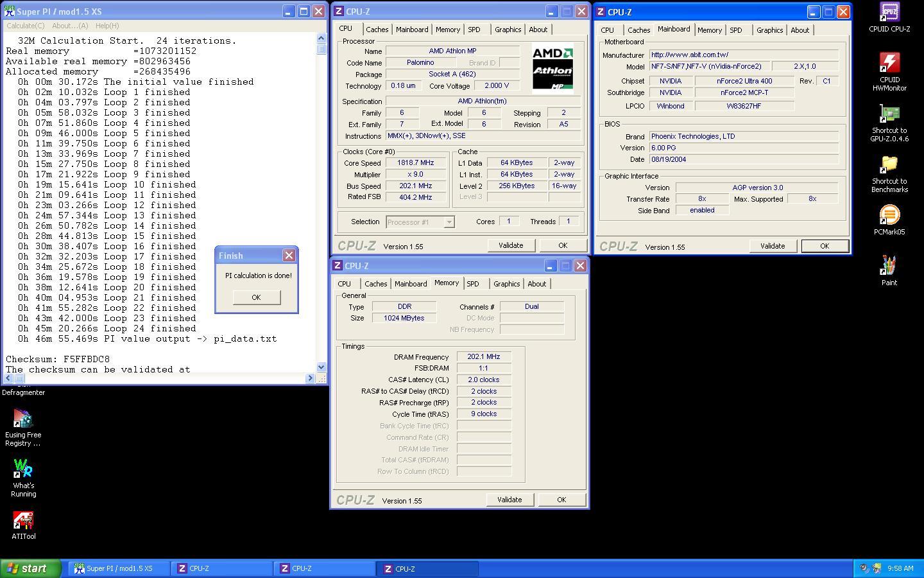Switch to Caches tab in Memory window
Image resolution: width=924 pixels, height=578 pixels.
click(376, 284)
